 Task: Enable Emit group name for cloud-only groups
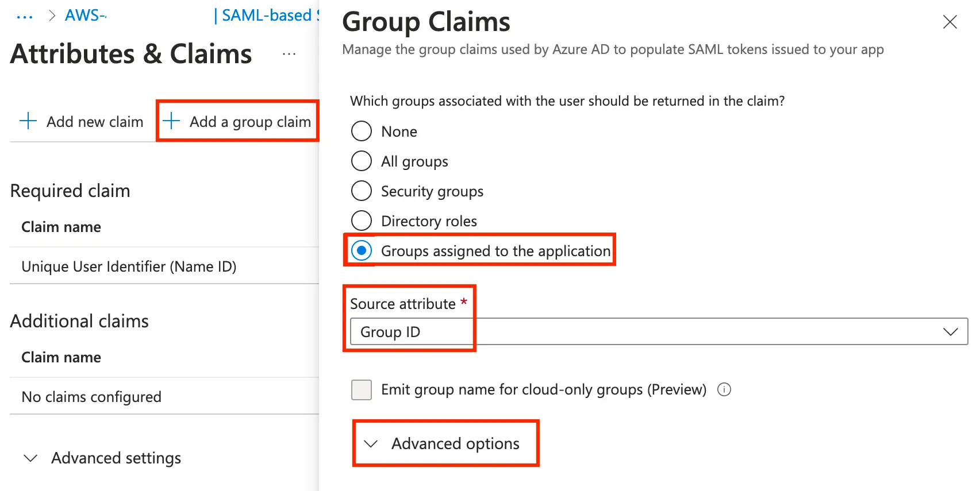pyautogui.click(x=362, y=390)
